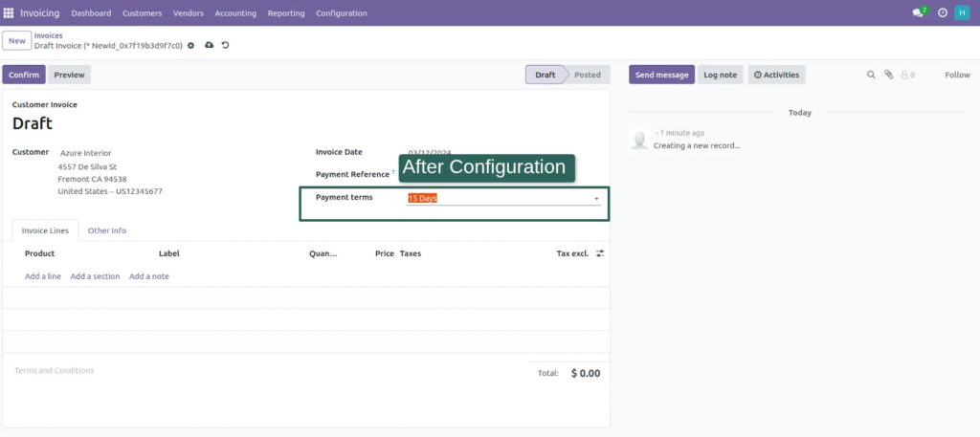This screenshot has width=980, height=437.
Task: Open the conversations chat bubble icon
Action: (x=919, y=13)
